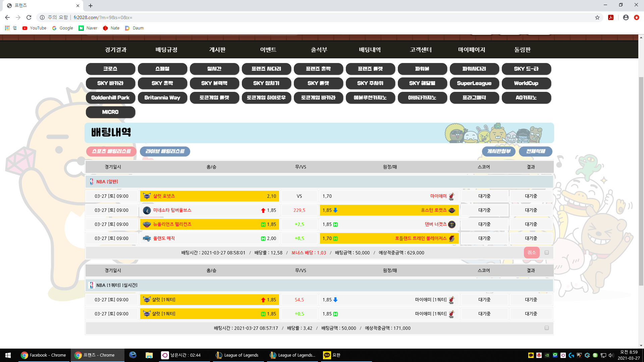Open 경기결과 in the main menu

click(116, 50)
